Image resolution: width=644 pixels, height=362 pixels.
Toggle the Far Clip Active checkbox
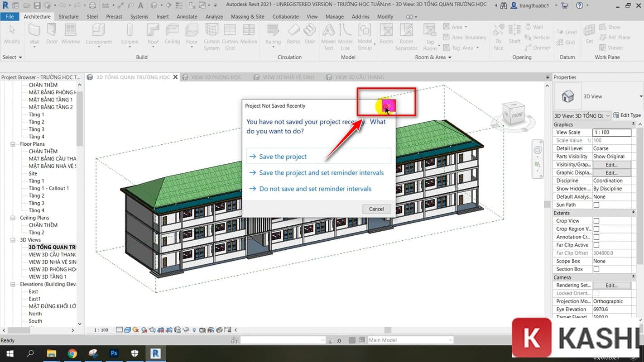point(596,245)
